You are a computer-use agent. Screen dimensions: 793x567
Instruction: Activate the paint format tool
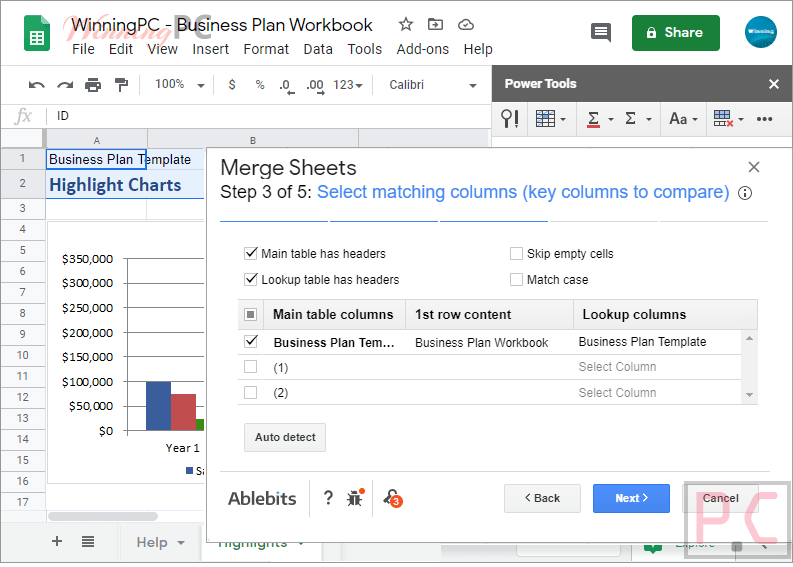point(121,84)
